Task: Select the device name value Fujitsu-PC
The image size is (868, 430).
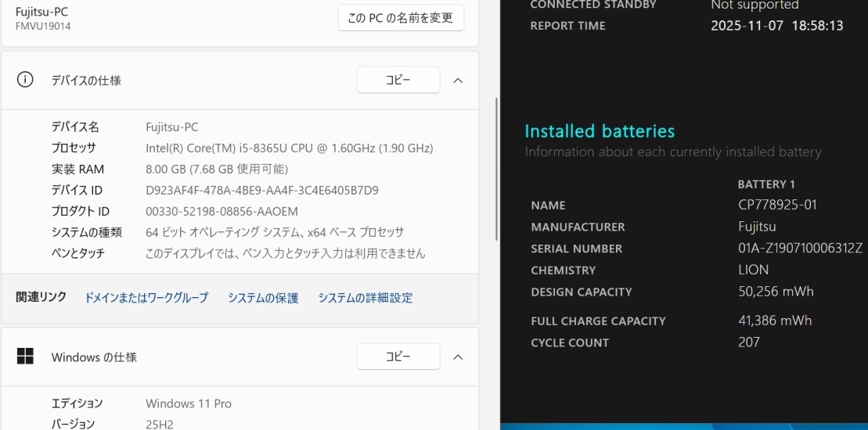Action: tap(171, 127)
